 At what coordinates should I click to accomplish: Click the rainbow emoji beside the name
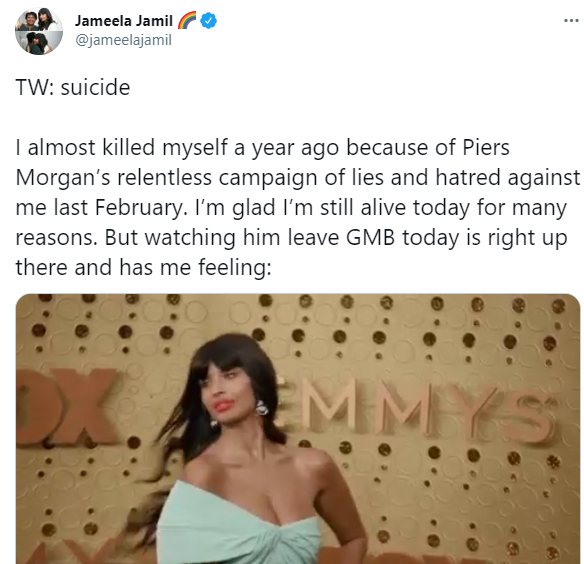187,20
